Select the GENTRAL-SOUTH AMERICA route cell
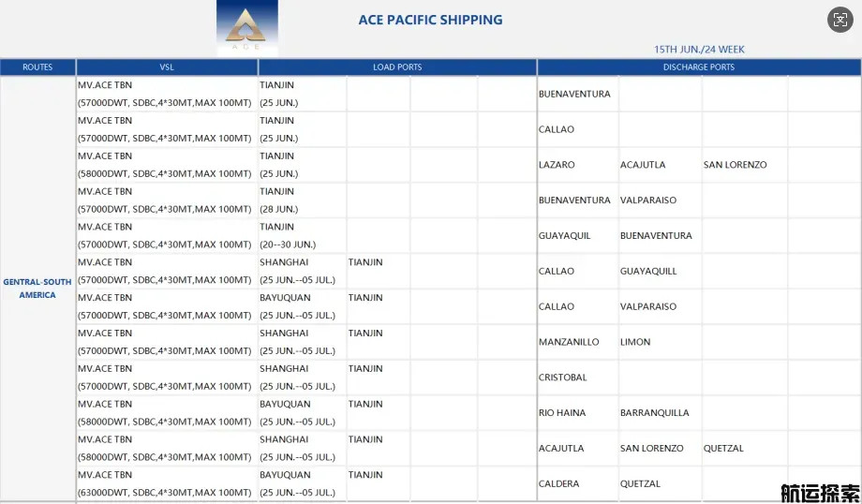 pyautogui.click(x=37, y=288)
